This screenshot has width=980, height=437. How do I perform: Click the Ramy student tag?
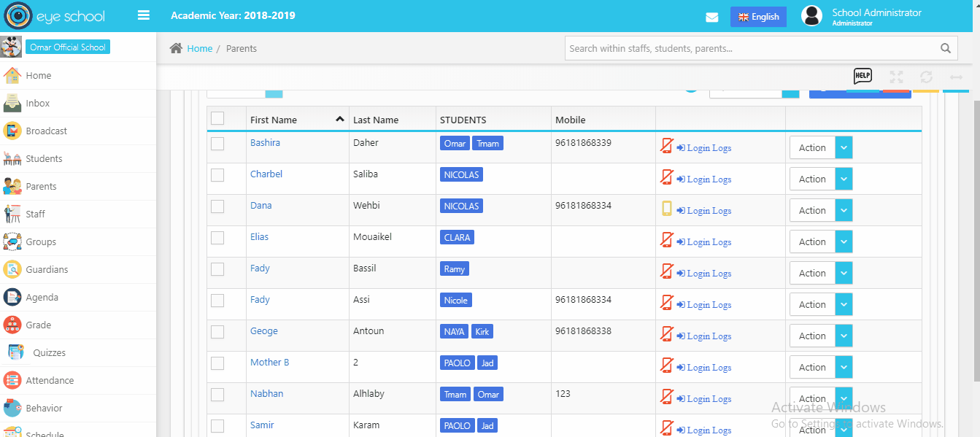[455, 269]
